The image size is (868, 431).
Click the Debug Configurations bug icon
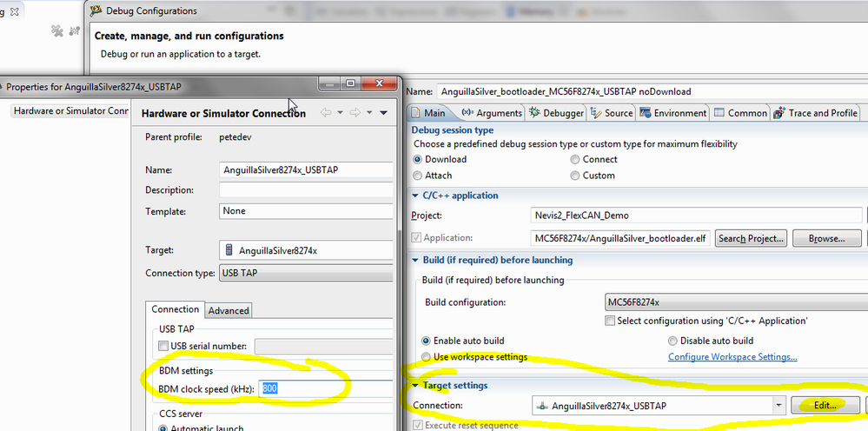point(96,10)
